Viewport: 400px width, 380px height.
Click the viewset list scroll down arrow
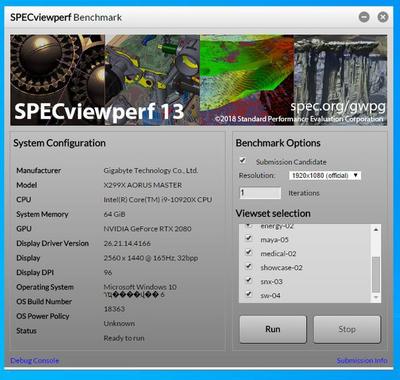click(376, 297)
